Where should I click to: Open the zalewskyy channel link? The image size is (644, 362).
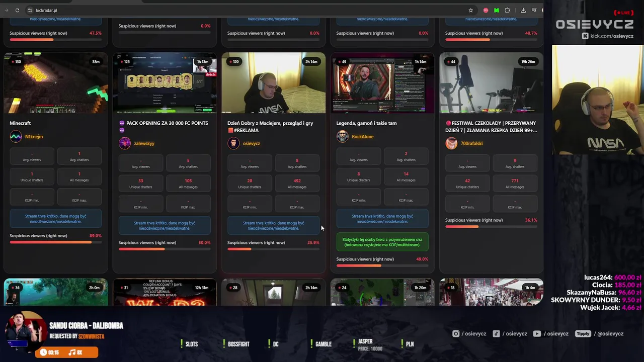pyautogui.click(x=144, y=144)
